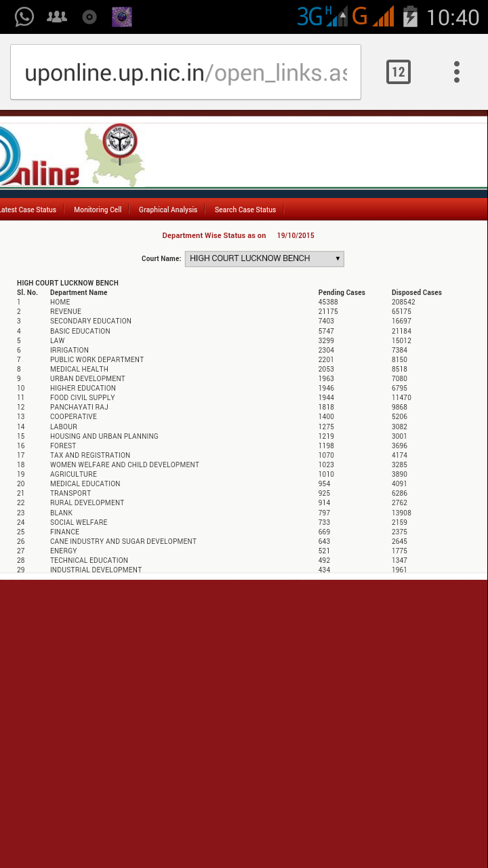488x868 pixels.
Task: Click the FINANCE department name
Action: (x=64, y=532)
